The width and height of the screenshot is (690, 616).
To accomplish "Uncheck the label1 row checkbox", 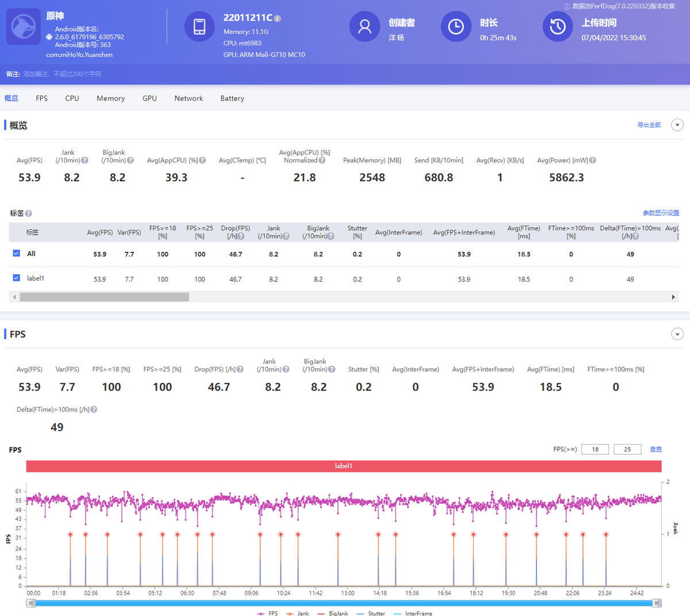I will pos(17,278).
